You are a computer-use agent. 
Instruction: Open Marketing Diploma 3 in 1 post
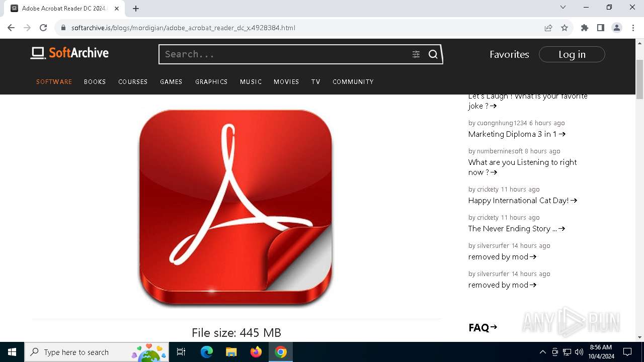tap(517, 134)
